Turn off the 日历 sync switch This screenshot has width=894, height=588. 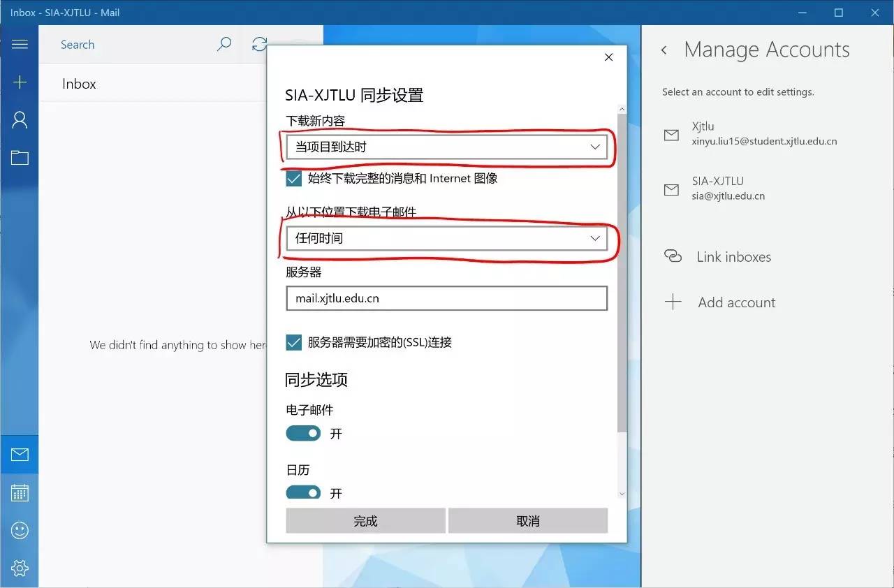[x=303, y=492]
